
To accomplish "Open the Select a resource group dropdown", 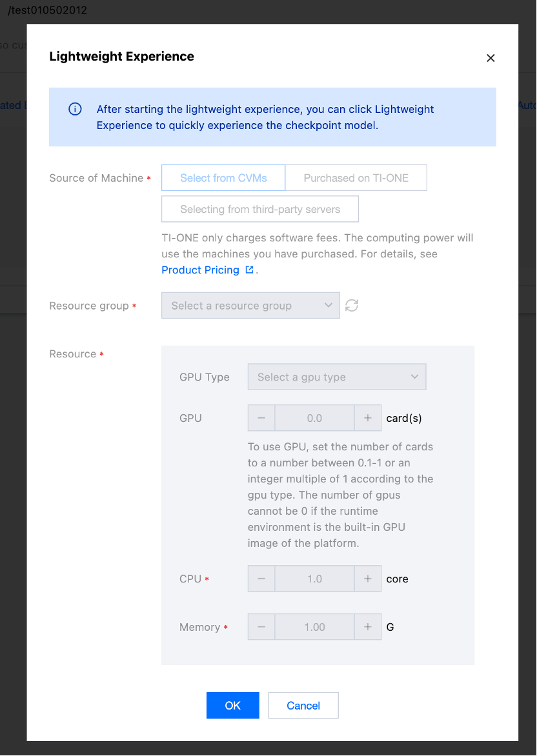I will click(x=250, y=306).
